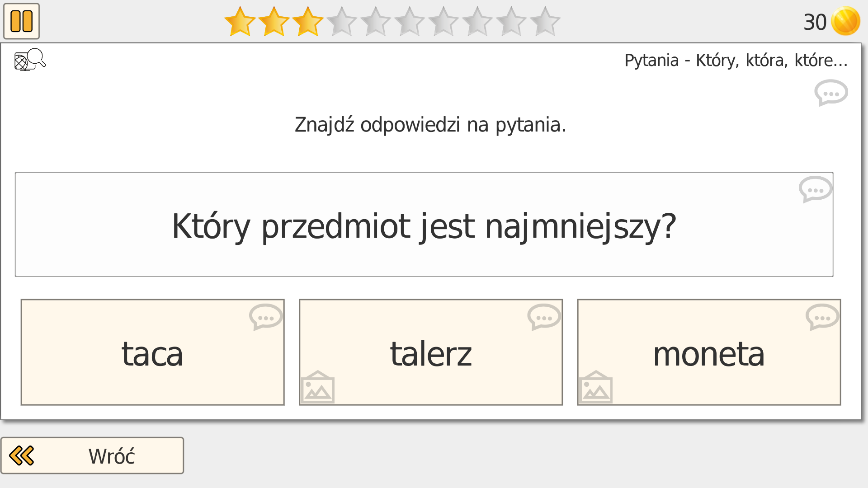
Task: Click the speech bubble icon top-right
Action: tap(832, 93)
